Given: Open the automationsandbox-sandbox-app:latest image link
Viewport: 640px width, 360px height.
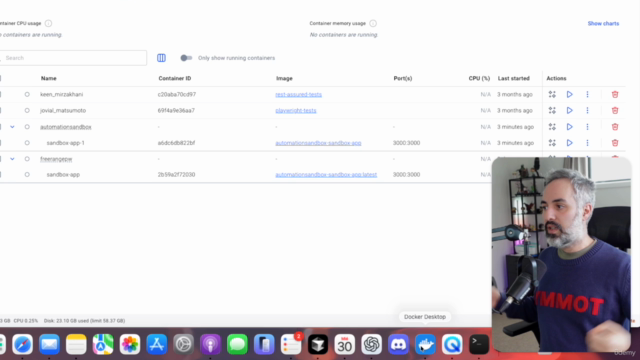Looking at the screenshot, I should tap(326, 174).
